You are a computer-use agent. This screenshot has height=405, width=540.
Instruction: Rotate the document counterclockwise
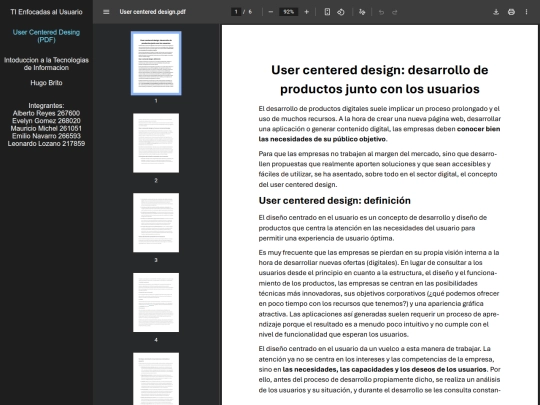point(341,12)
